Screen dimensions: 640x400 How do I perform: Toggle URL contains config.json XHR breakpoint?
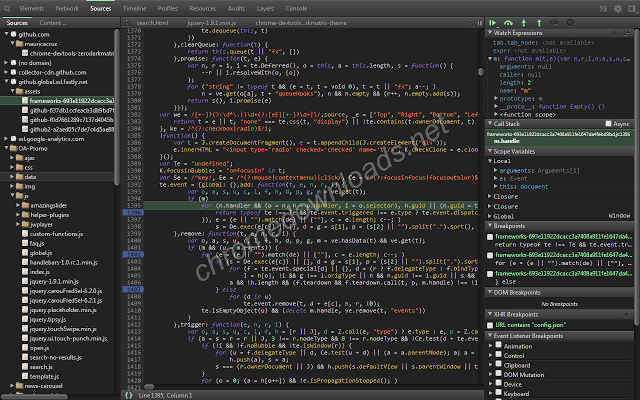coord(490,325)
